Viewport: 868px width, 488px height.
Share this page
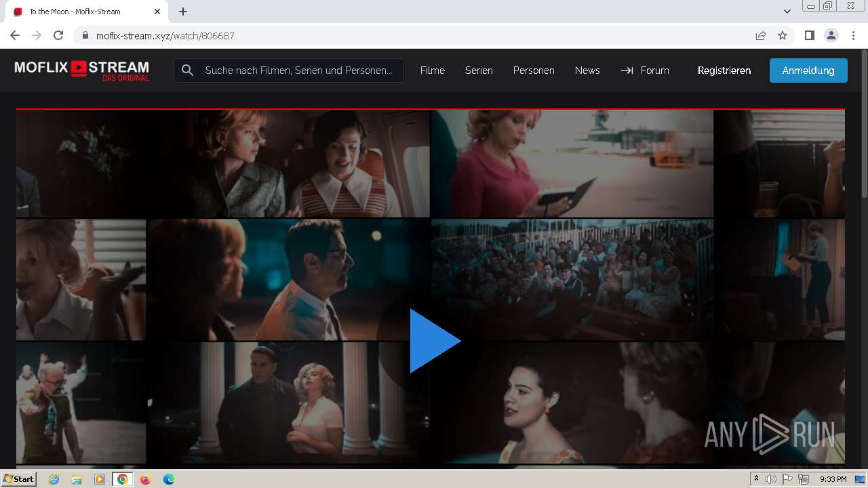(761, 35)
